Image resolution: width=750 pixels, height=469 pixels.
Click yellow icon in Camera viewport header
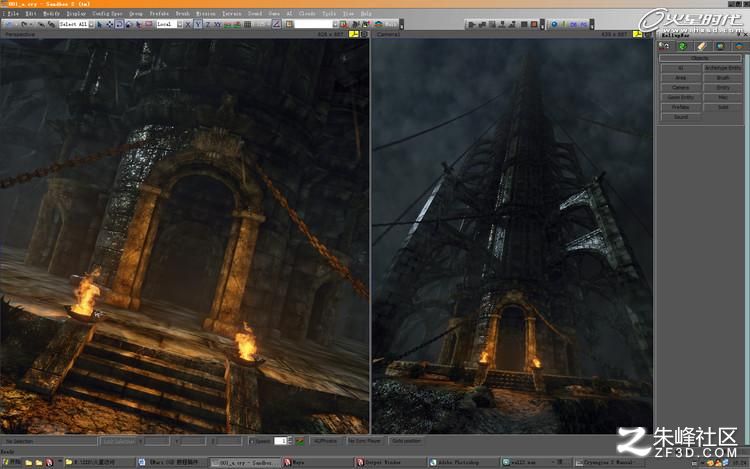point(638,34)
